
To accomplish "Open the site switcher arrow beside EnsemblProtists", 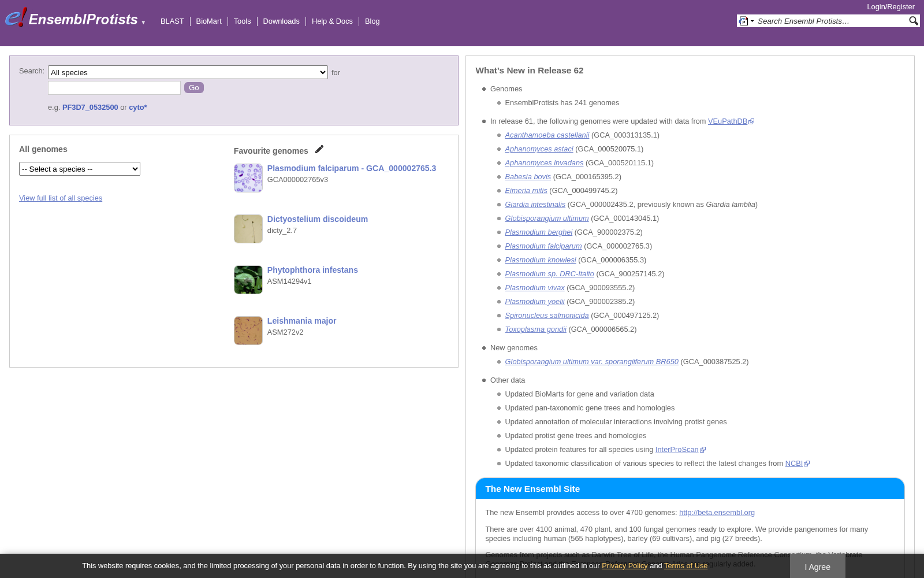I will pos(143,23).
